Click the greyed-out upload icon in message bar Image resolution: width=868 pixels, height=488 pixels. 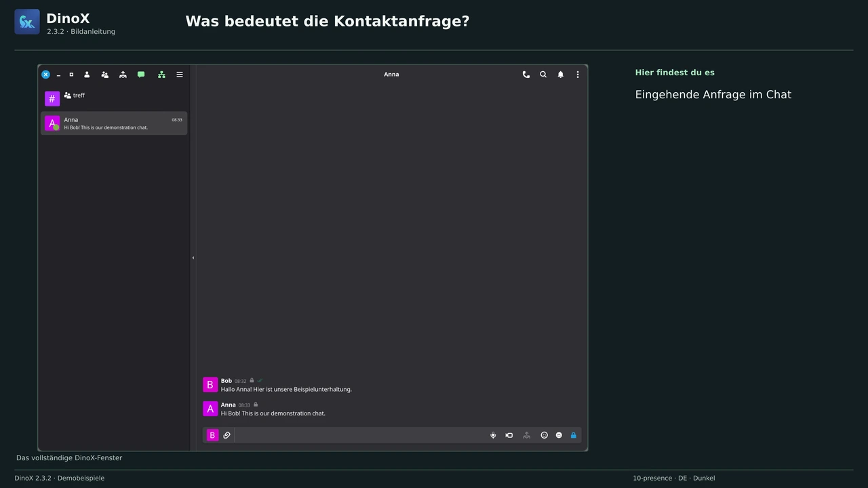pos(526,435)
